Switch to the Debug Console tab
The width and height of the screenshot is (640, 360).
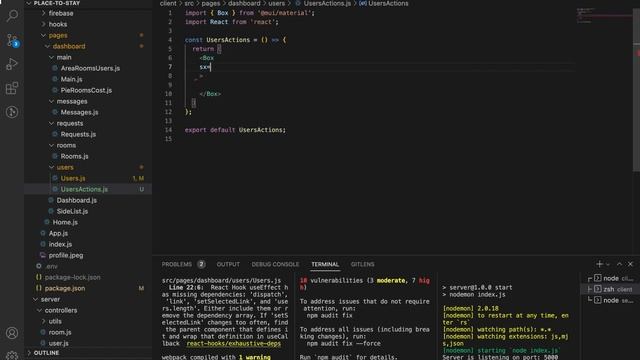click(275, 264)
